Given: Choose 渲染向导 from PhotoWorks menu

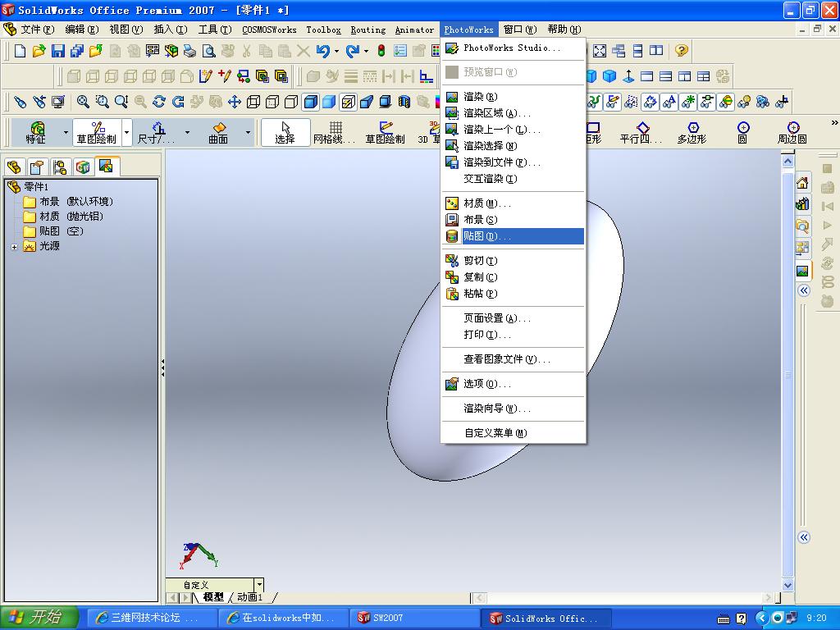Looking at the screenshot, I should tap(514, 409).
